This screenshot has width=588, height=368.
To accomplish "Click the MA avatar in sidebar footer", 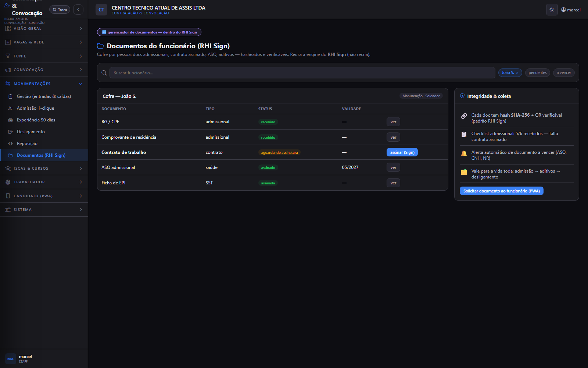I will click(x=11, y=359).
